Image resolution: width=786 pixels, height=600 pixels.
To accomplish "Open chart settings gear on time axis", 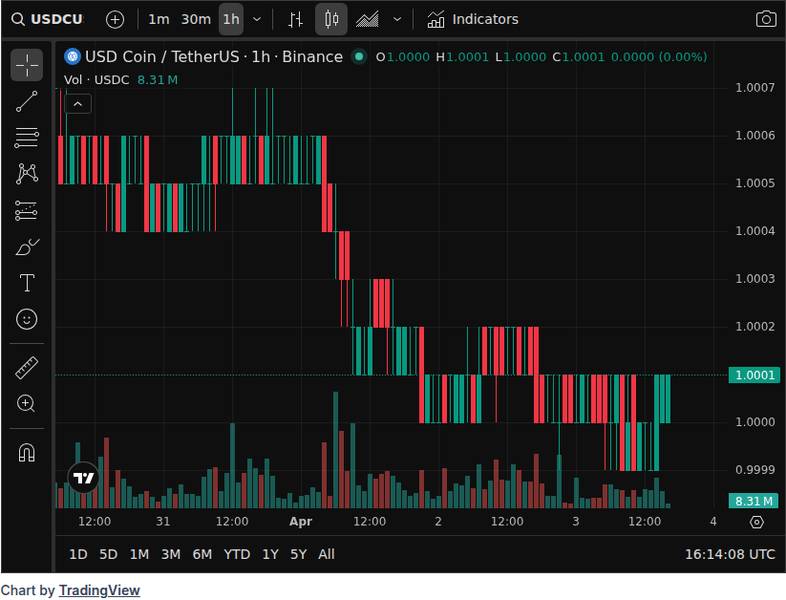I will [756, 522].
